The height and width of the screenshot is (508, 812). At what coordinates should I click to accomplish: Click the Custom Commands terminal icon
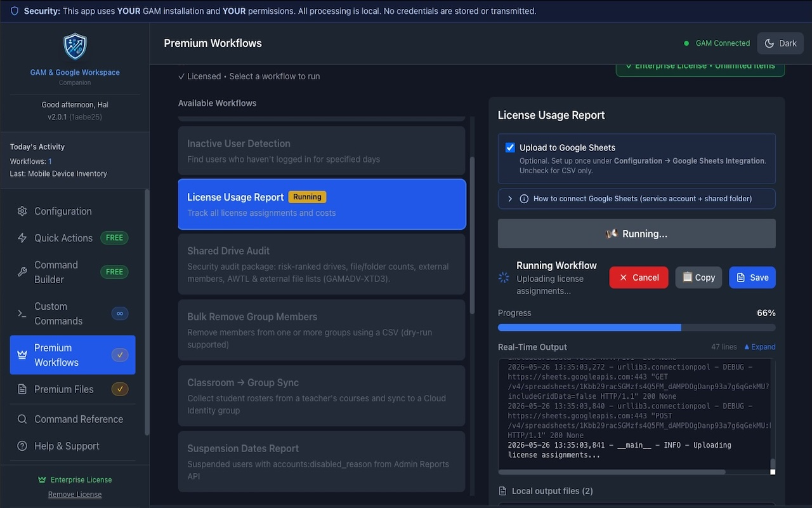point(22,314)
